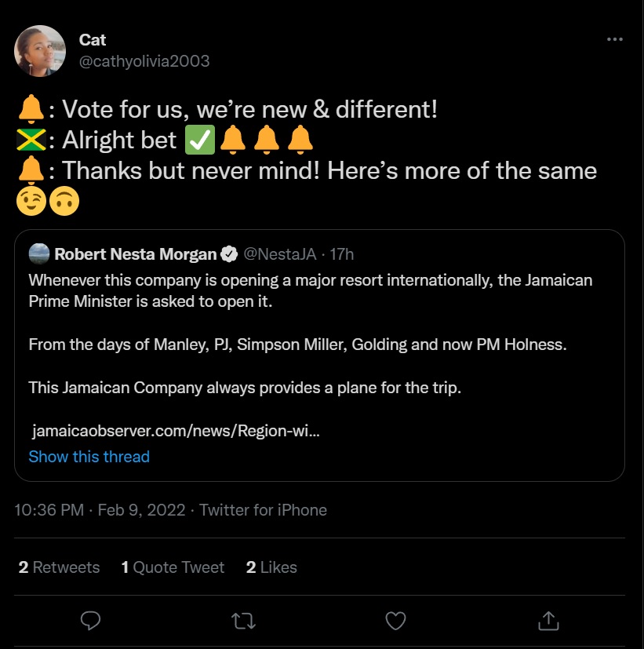Click the 10:36 PM Feb 9, 2022 timestamp

click(100, 510)
